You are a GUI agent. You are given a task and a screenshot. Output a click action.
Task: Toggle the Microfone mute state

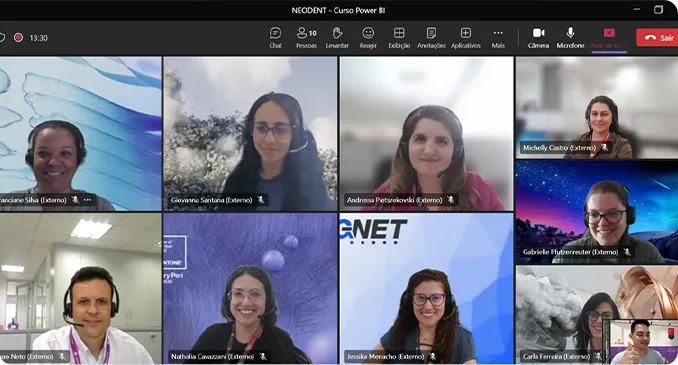(x=570, y=38)
